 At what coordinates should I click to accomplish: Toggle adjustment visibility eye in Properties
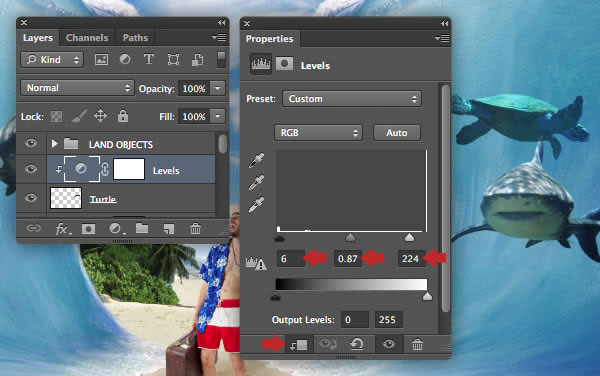(x=389, y=344)
